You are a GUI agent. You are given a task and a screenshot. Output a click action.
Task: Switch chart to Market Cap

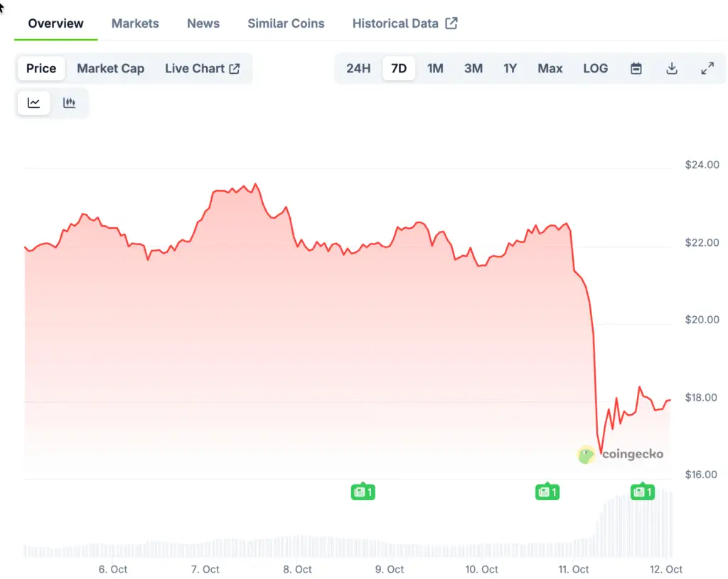(110, 69)
